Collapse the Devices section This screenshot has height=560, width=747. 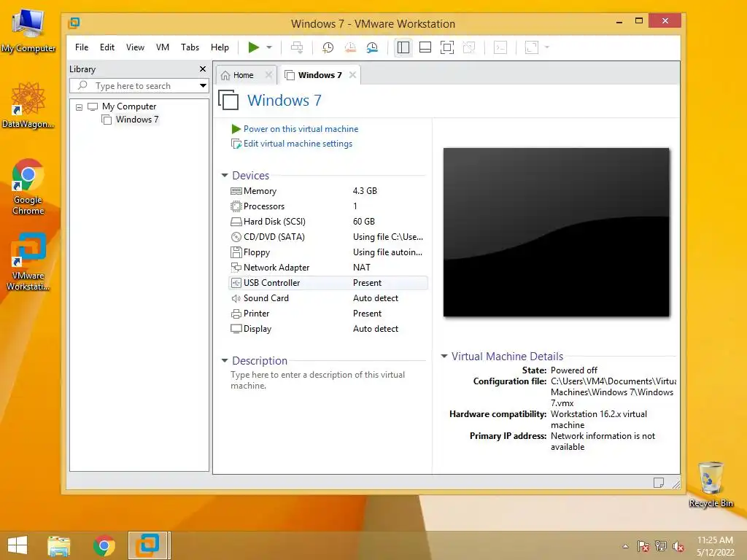click(x=225, y=175)
